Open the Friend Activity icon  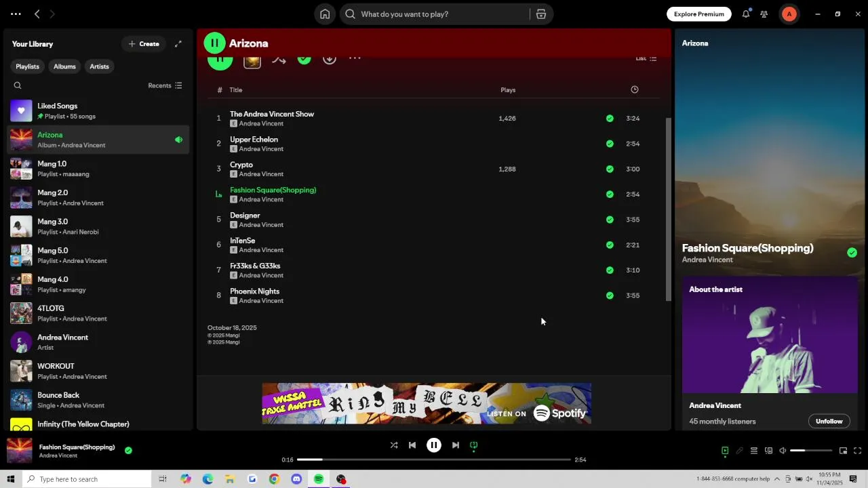point(764,14)
